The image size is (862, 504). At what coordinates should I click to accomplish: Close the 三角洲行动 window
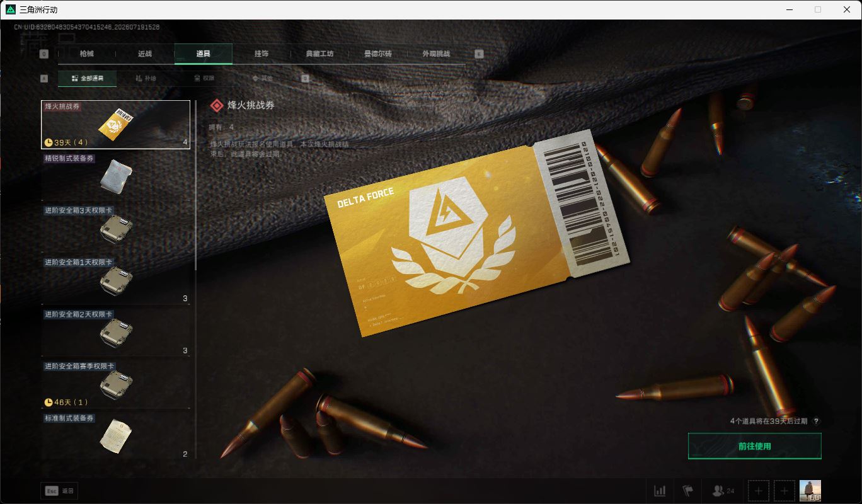click(847, 9)
